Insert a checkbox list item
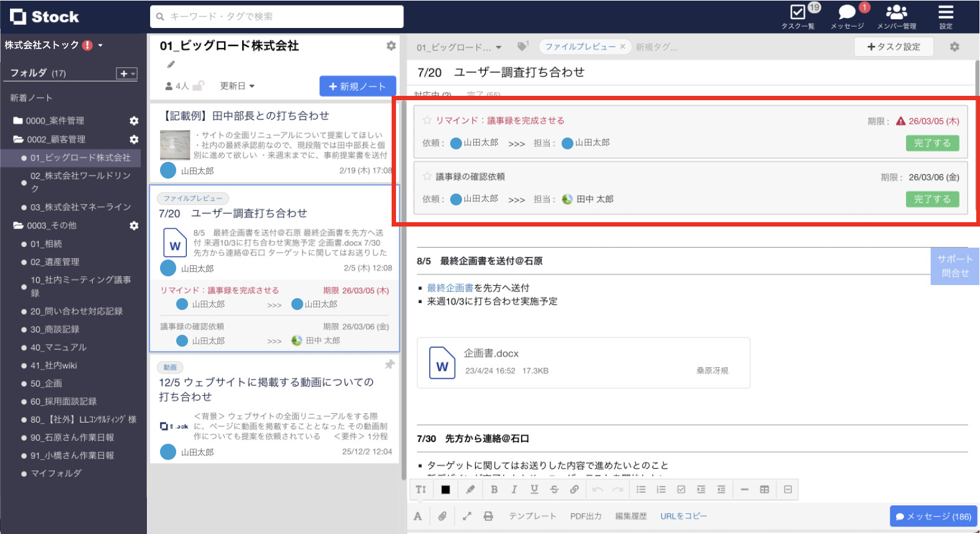The image size is (980, 534). click(x=681, y=489)
